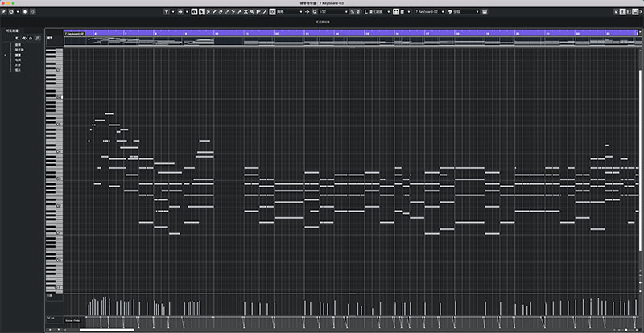This screenshot has width=644, height=333.
Task: Click the circular clock icon at top left
Action: pyautogui.click(x=11, y=12)
